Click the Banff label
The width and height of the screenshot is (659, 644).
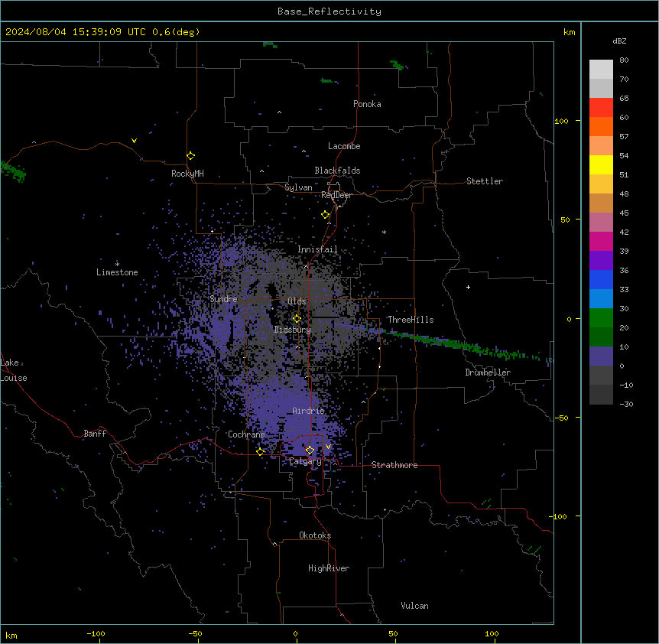[95, 434]
